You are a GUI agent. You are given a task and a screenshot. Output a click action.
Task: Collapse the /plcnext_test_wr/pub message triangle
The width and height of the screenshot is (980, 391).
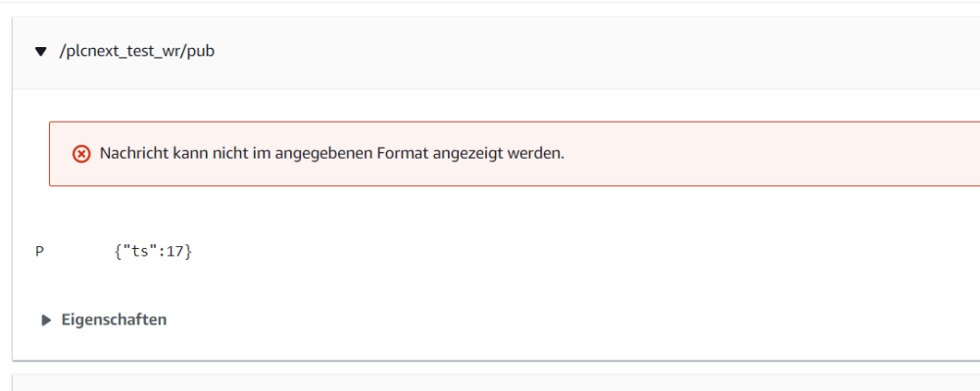(41, 52)
